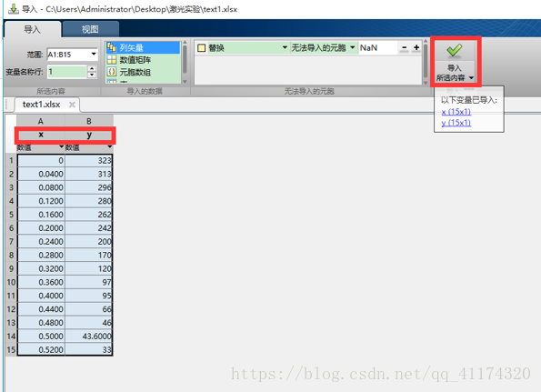Click cell with value 0.2000
This screenshot has height=392, width=541.
pos(41,228)
